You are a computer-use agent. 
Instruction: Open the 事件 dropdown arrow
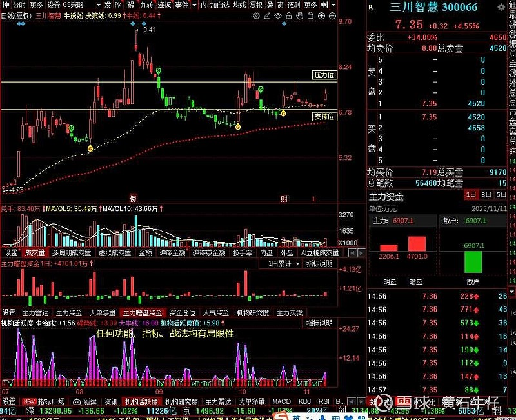pyautogui.click(x=194, y=5)
